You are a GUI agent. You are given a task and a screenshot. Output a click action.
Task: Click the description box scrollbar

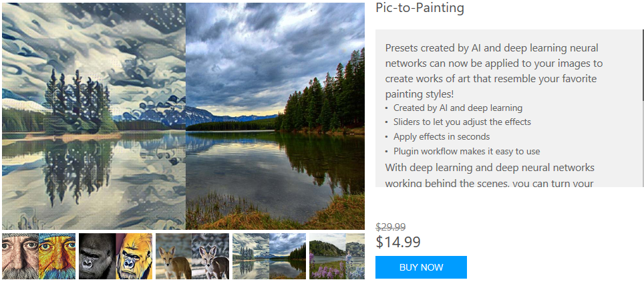(643, 65)
